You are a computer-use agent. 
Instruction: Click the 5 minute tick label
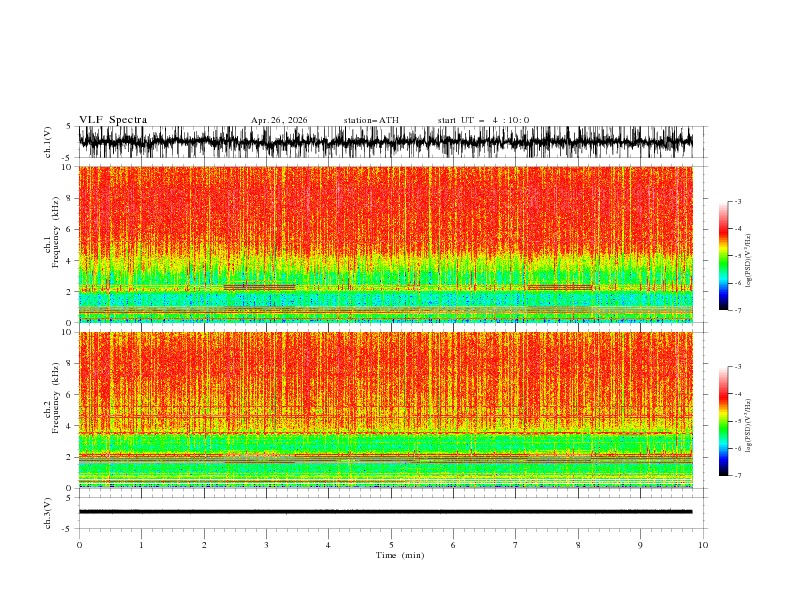[x=391, y=545]
